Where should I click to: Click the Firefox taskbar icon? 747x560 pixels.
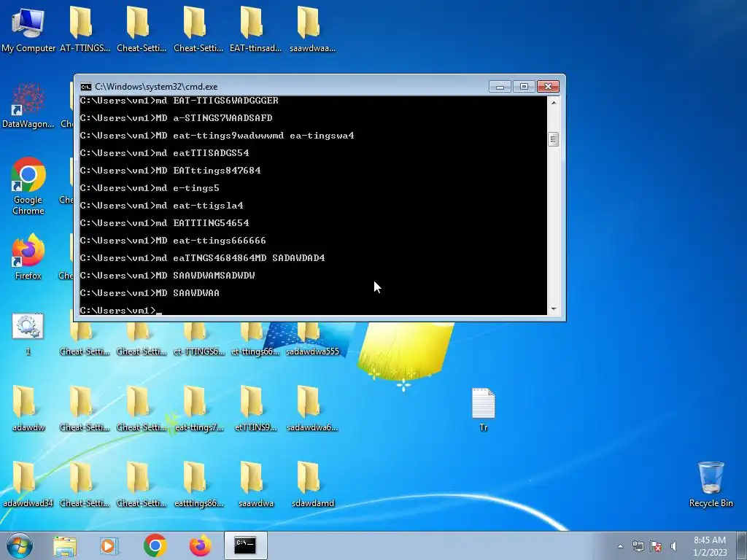[200, 545]
